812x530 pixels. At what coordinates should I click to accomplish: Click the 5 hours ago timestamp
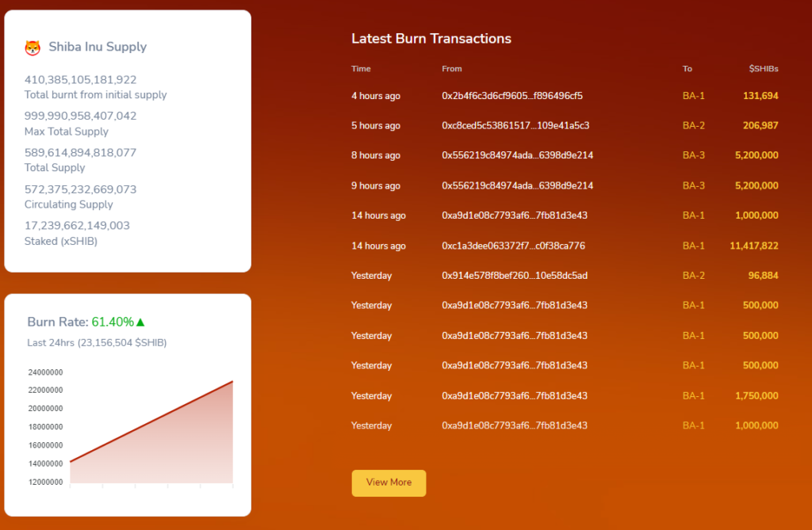[376, 125]
